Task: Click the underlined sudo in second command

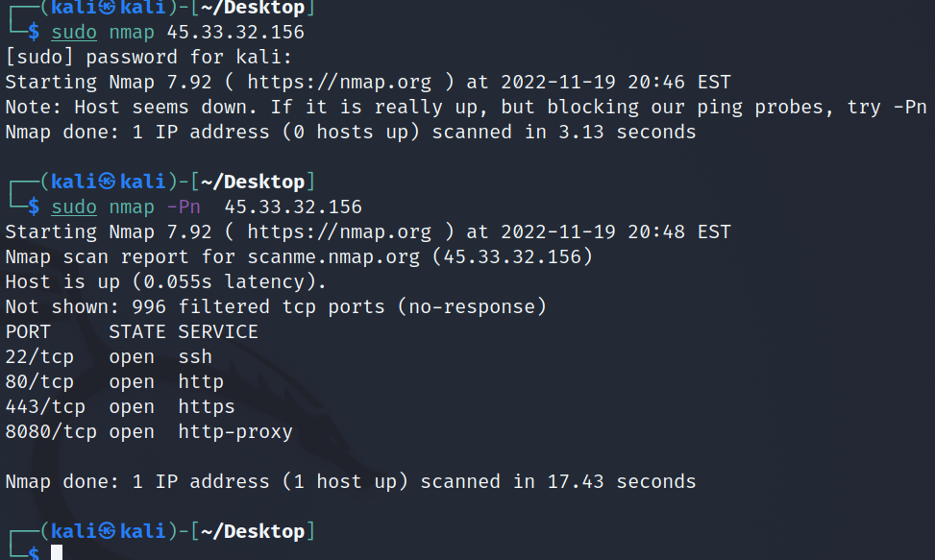Action: 74,207
